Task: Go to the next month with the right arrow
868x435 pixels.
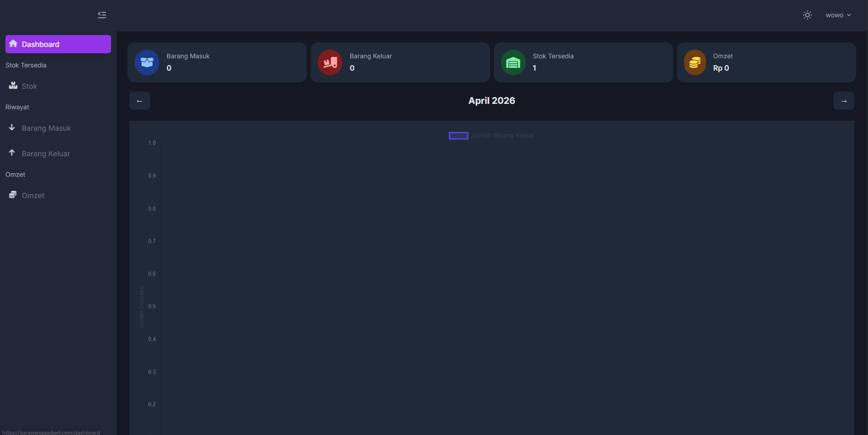Action: (843, 101)
